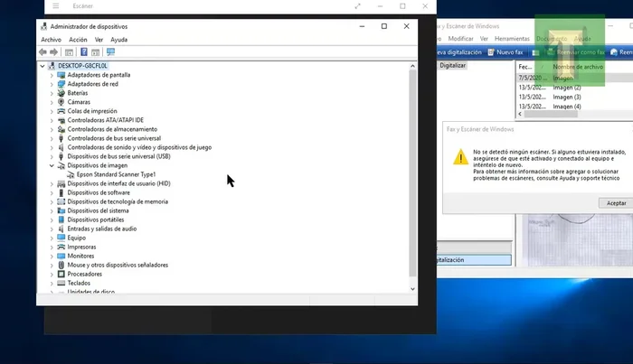Expand the Adaptadores de pantalla node
This screenshot has width=633, height=364.
coord(52,75)
